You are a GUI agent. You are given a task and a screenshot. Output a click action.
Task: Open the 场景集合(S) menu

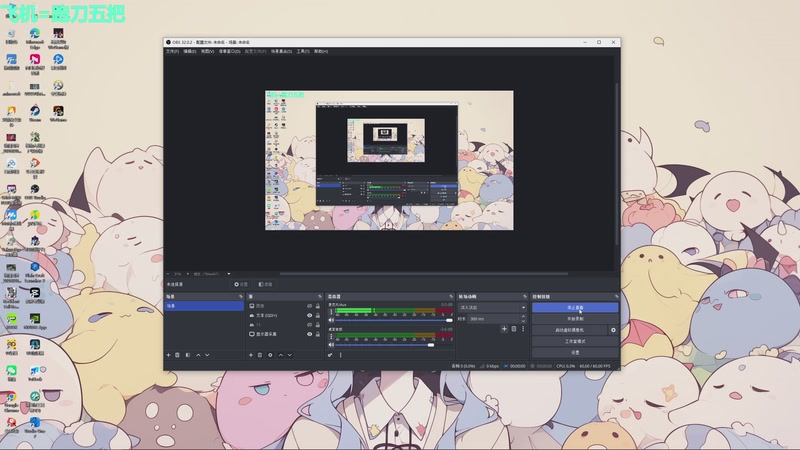click(282, 52)
